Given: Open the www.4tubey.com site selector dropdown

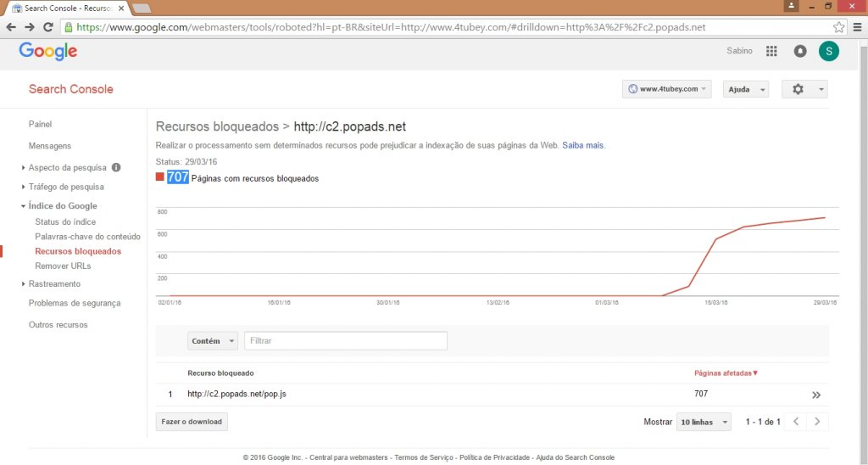Looking at the screenshot, I should pos(666,89).
